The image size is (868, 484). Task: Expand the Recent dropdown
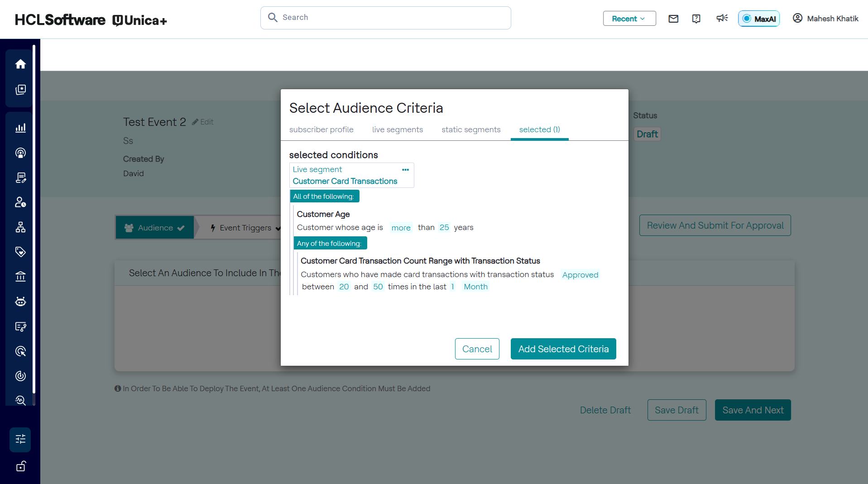(x=629, y=19)
